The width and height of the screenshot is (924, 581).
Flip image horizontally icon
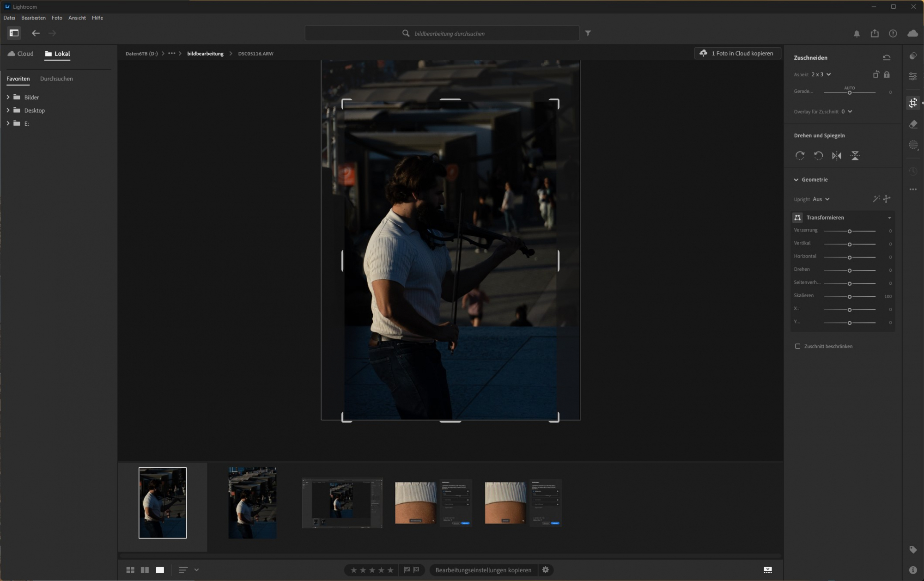[837, 156]
